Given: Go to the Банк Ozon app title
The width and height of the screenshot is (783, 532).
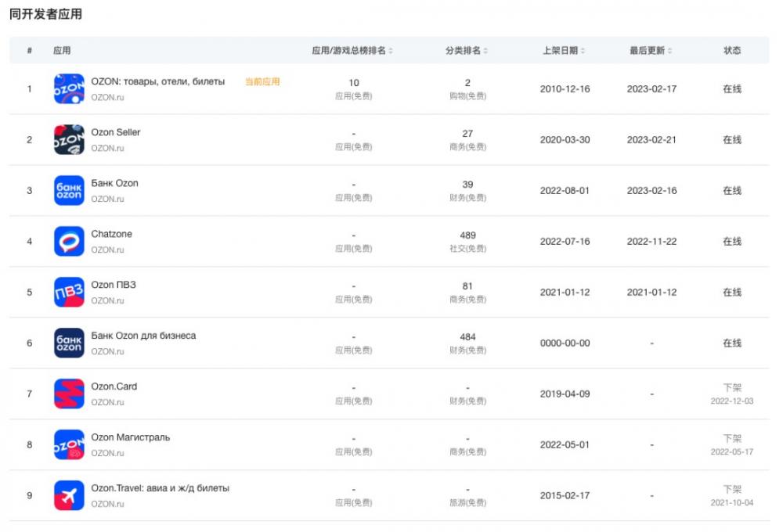Looking at the screenshot, I should [114, 184].
